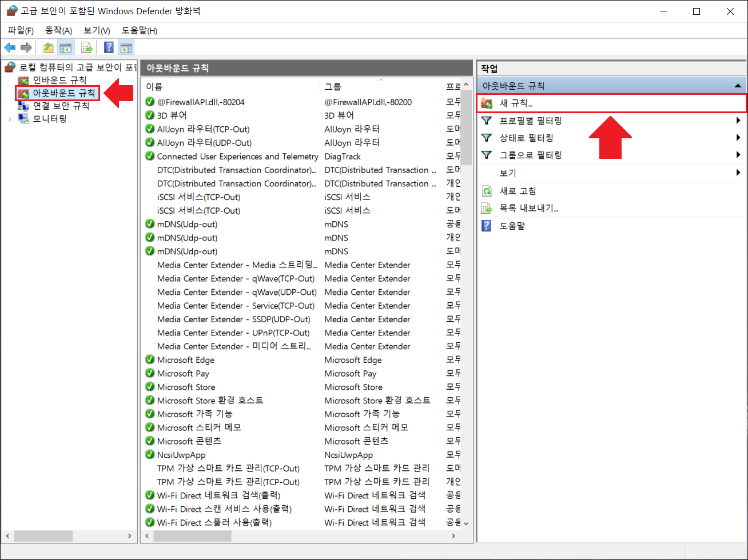Viewport: 748px width, 560px height.
Task: Open 보기 submenu in actions pane
Action: point(611,173)
